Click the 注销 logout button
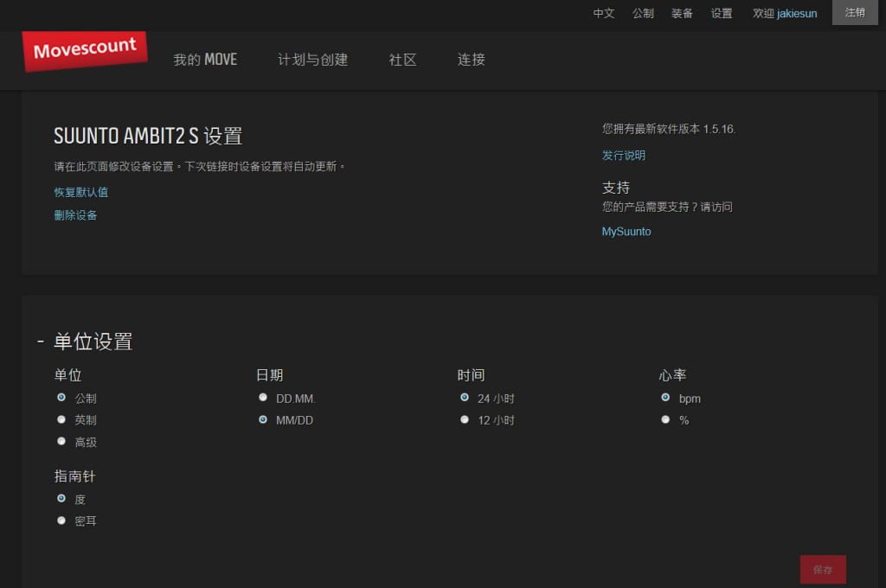Screen dimensions: 886x588 tap(855, 13)
